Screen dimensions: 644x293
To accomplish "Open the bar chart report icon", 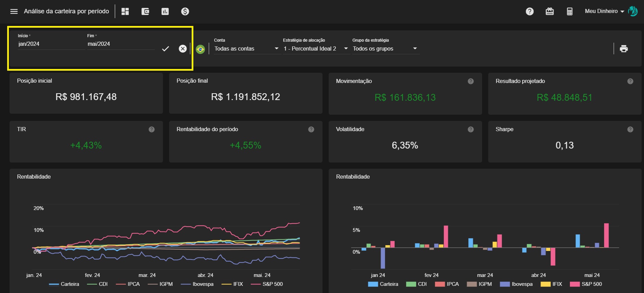I will pyautogui.click(x=165, y=12).
